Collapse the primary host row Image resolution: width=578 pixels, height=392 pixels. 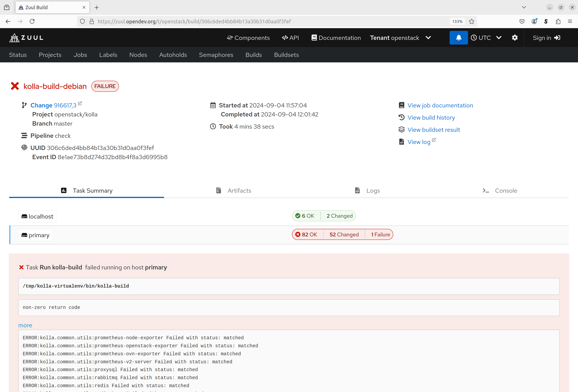click(x=36, y=235)
